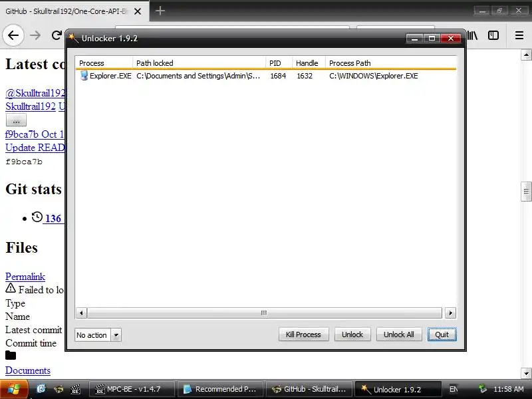Click the folder icon above Documents

pyautogui.click(x=11, y=355)
